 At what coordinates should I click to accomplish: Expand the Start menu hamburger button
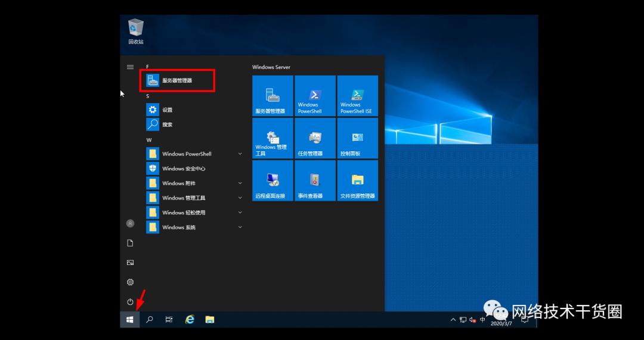coord(130,67)
